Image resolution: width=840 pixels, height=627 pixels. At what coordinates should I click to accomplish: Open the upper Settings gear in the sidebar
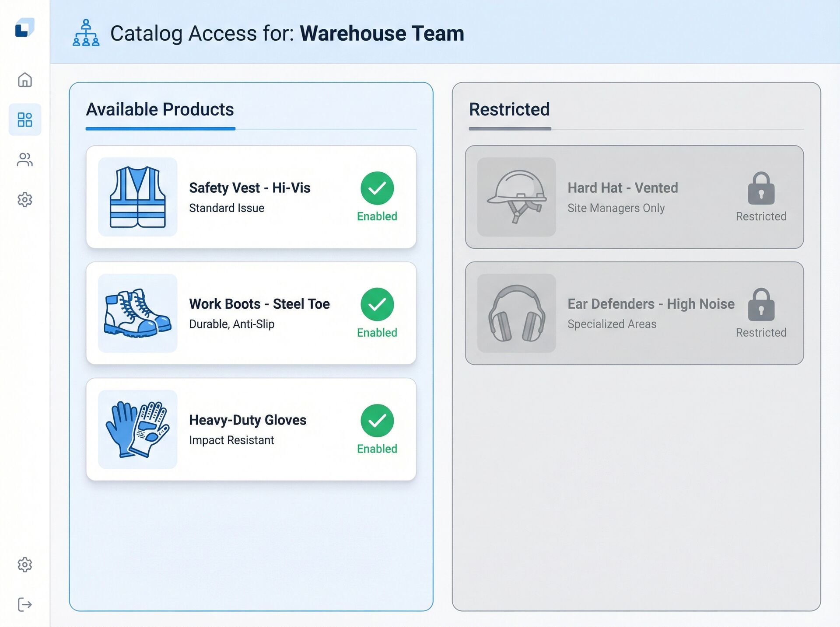pyautogui.click(x=25, y=200)
